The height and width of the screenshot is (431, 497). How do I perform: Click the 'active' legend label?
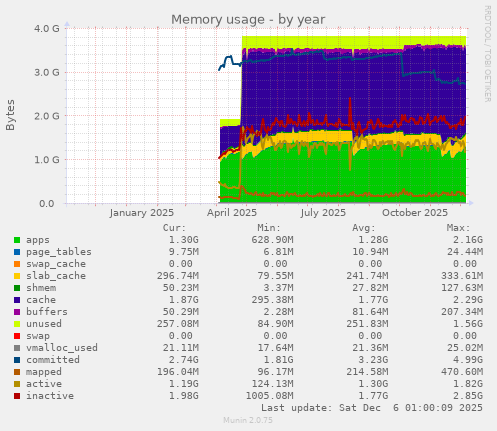44,384
